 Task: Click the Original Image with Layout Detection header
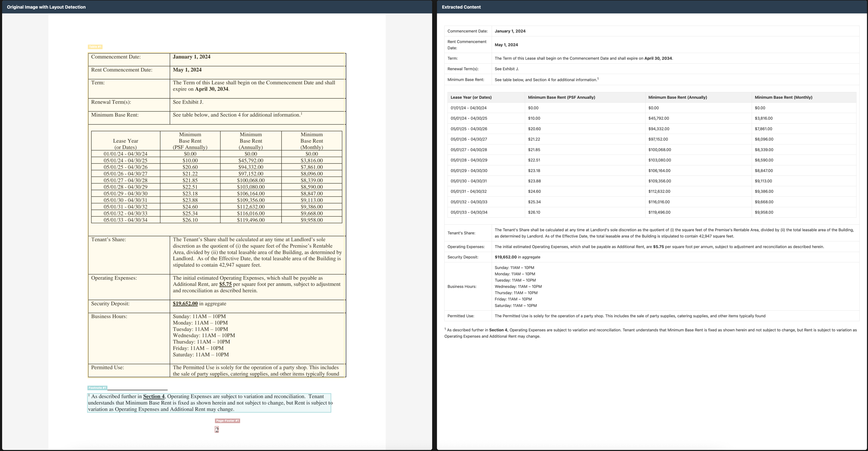46,7
